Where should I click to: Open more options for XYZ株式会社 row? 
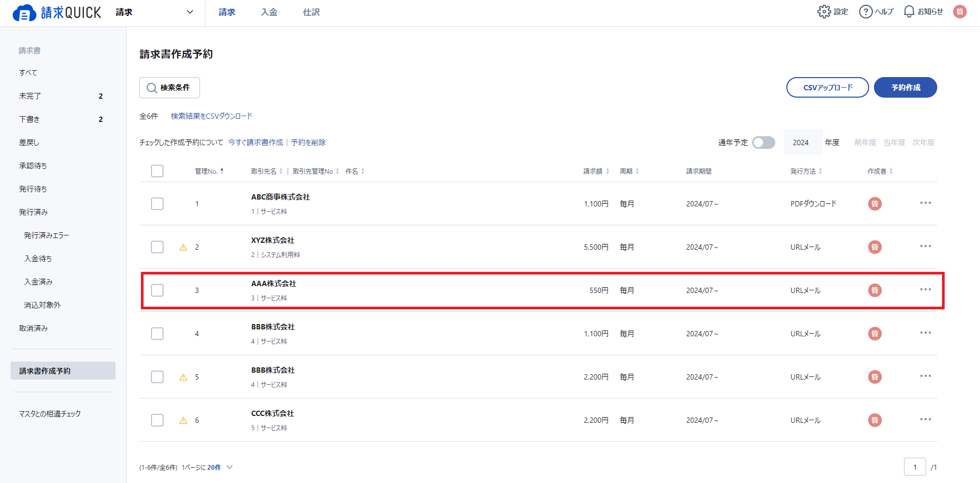tap(926, 246)
